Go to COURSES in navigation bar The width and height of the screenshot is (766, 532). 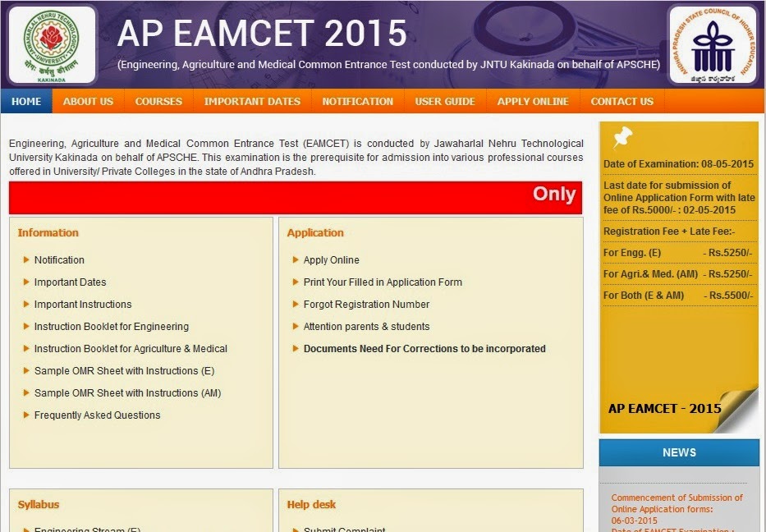pos(158,102)
